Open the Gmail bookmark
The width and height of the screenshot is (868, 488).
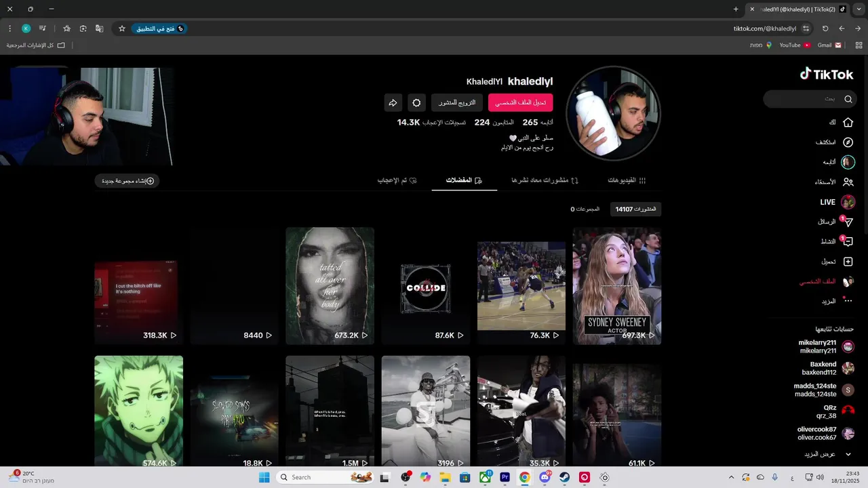pyautogui.click(x=829, y=45)
